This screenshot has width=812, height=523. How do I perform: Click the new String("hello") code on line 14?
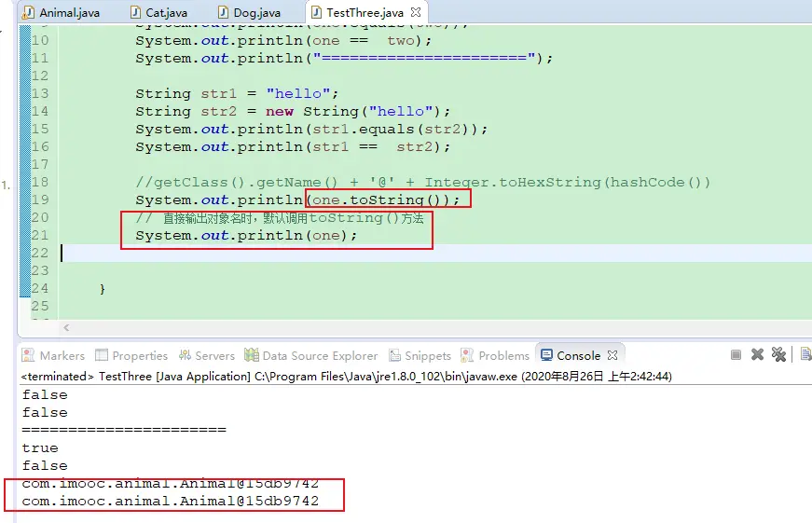point(358,111)
